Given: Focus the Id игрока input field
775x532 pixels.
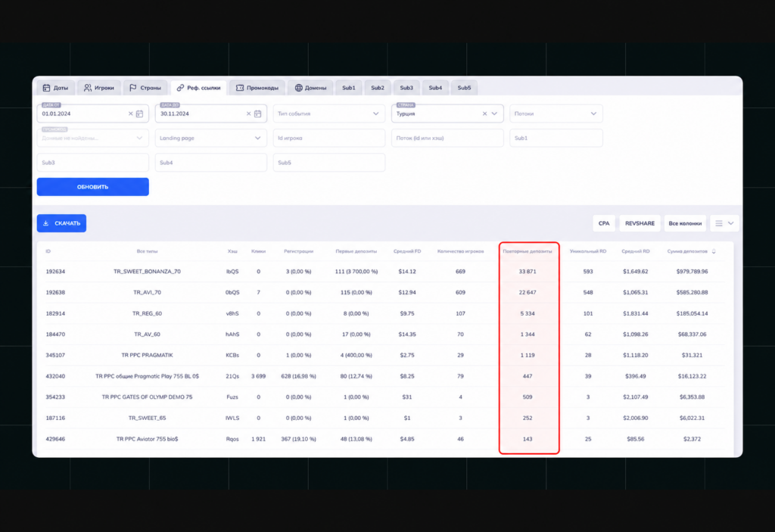Looking at the screenshot, I should pos(328,138).
